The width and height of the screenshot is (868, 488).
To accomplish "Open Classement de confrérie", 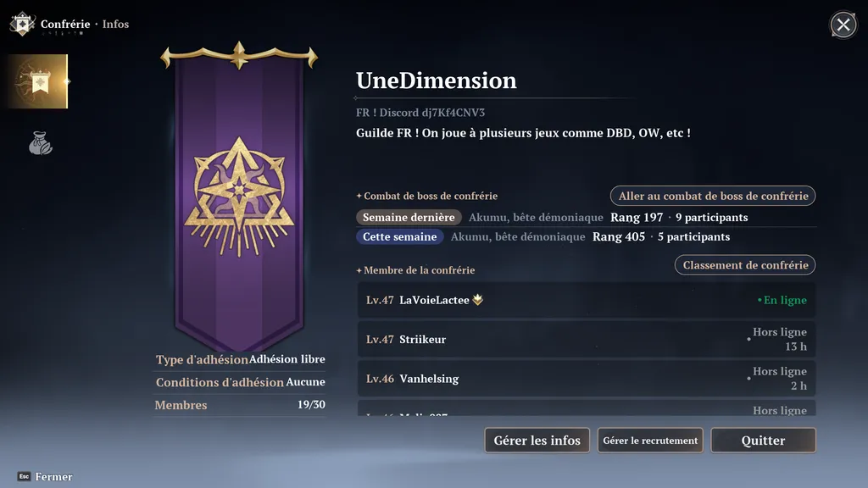I will 745,265.
